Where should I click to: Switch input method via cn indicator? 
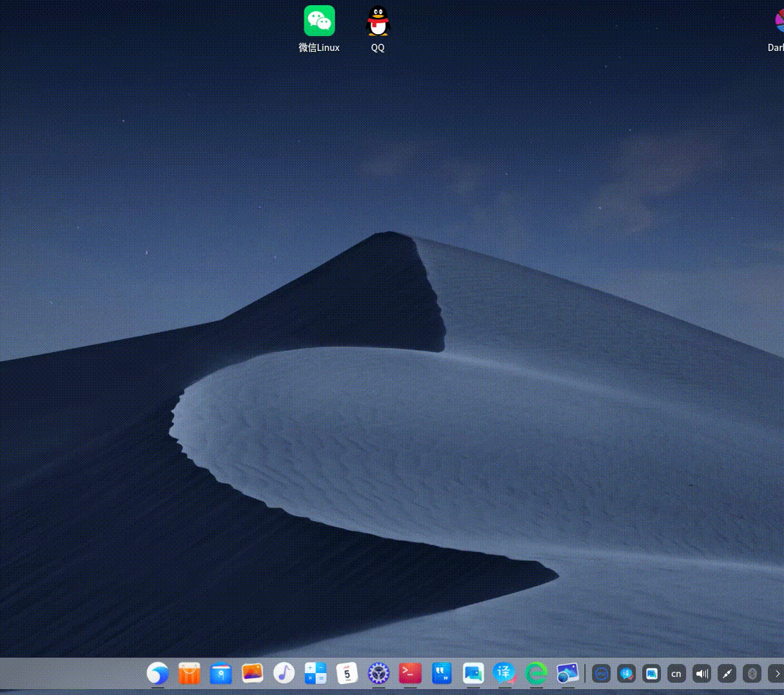[676, 674]
